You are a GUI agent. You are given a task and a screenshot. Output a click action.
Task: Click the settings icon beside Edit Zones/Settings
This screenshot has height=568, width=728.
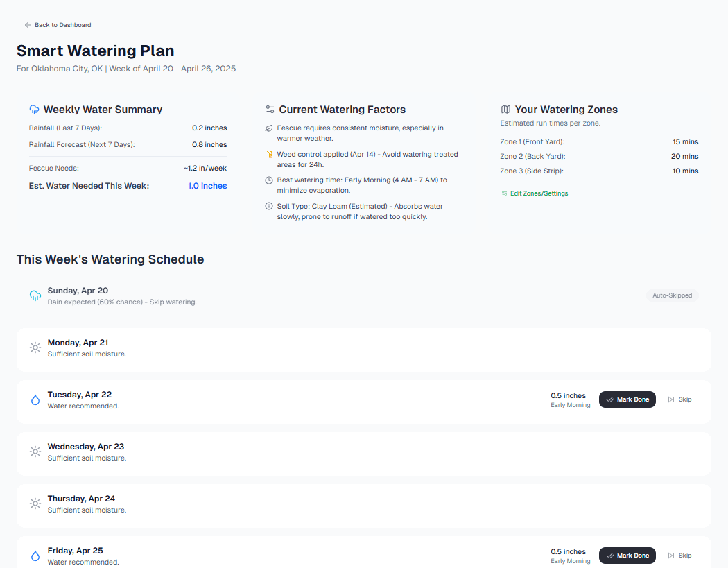[x=504, y=193]
